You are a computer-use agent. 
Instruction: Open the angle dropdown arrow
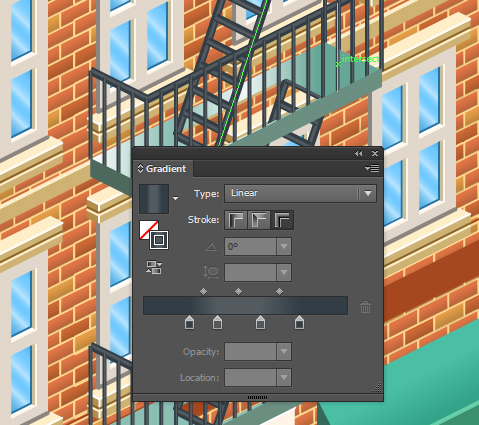(x=284, y=247)
